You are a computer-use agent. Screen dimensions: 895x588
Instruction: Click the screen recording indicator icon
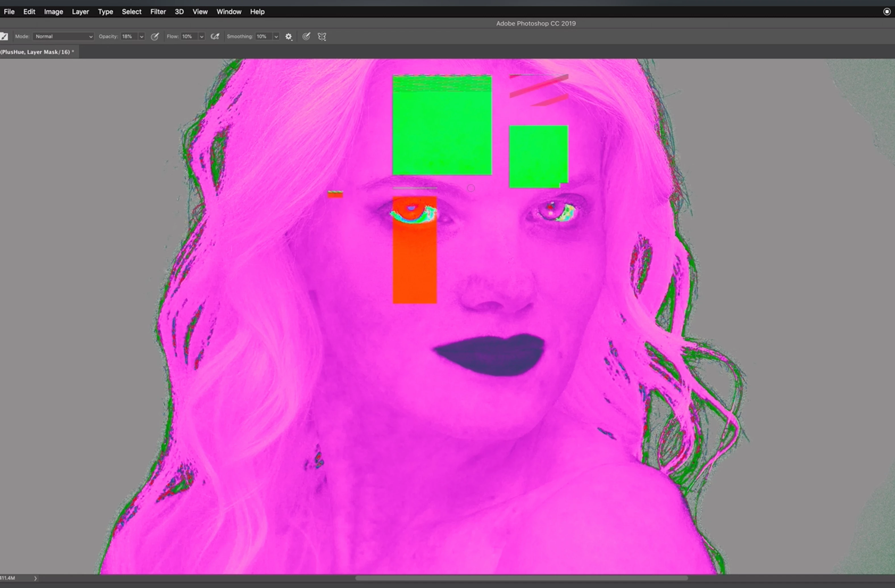(x=887, y=12)
